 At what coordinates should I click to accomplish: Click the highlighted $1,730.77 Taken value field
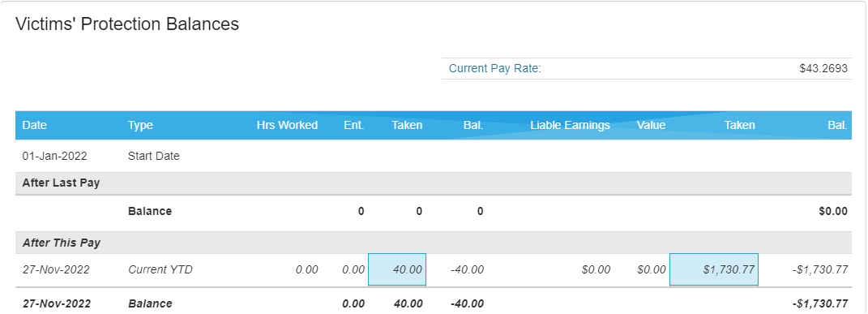(x=713, y=269)
